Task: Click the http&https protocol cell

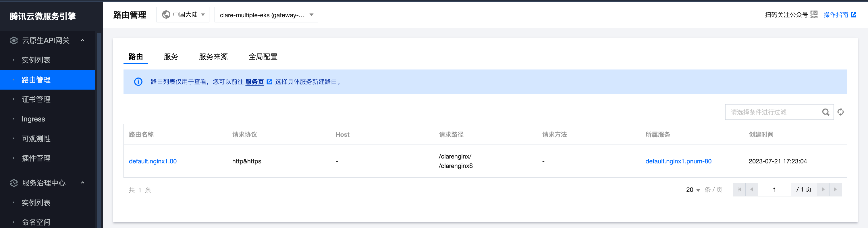Action: [247, 161]
